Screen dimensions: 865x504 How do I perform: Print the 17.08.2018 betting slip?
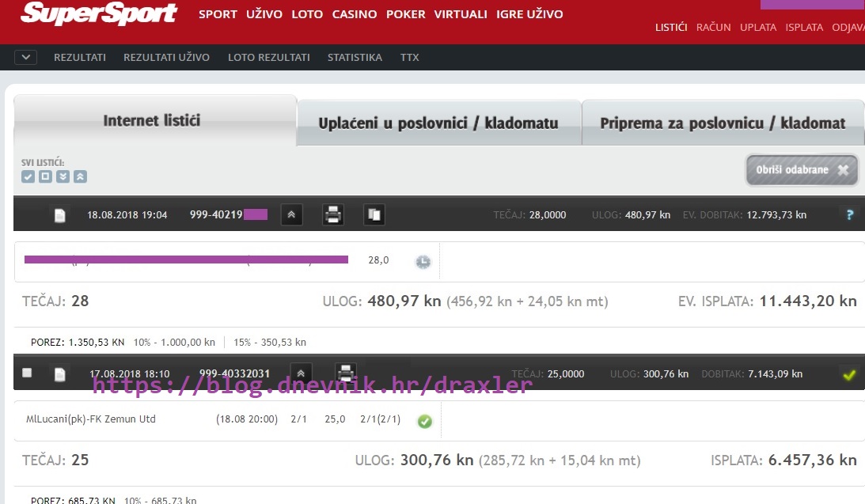click(345, 373)
